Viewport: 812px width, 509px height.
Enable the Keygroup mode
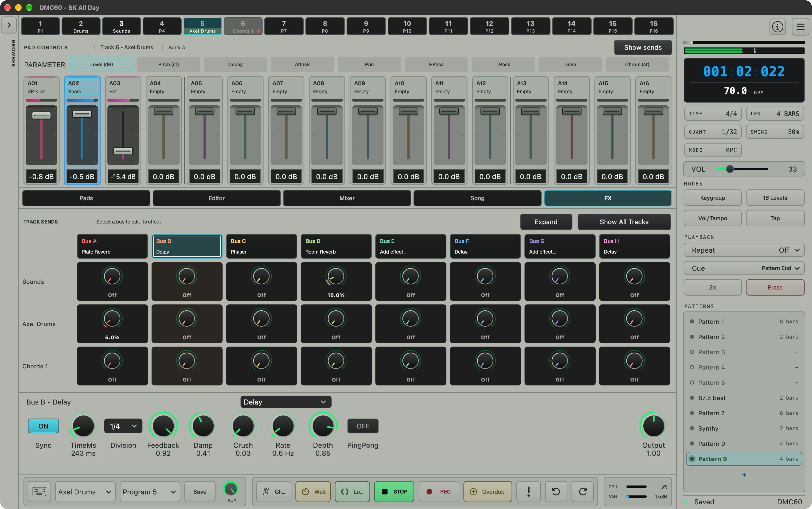[x=713, y=198]
